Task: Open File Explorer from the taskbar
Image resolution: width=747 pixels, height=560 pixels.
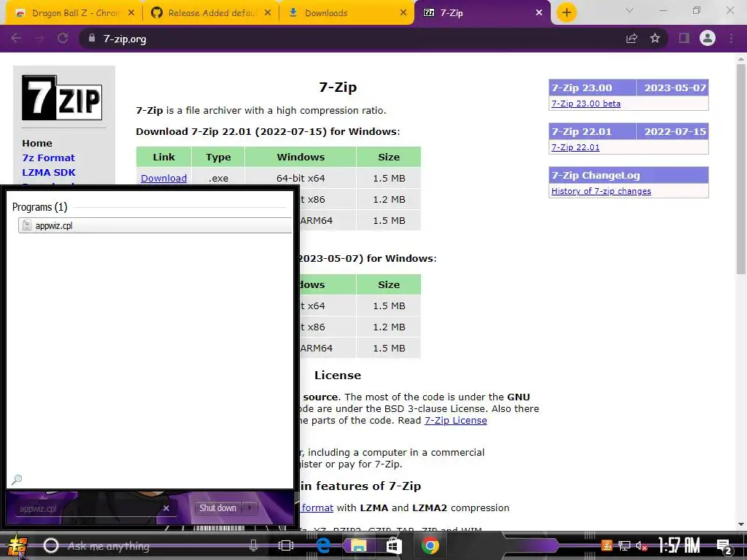Action: (359, 545)
